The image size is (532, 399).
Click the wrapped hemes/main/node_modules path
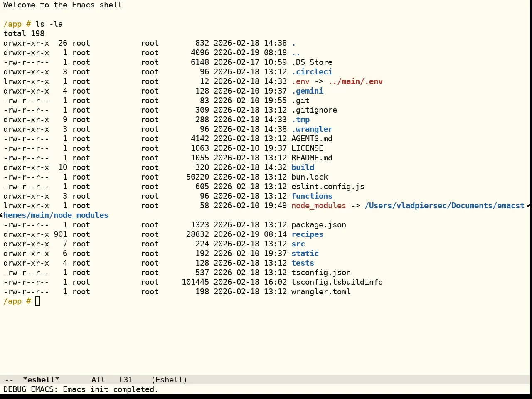56,215
